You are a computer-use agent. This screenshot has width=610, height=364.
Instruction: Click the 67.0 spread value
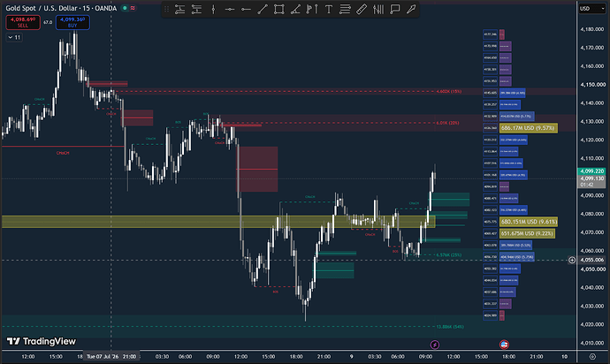(48, 23)
